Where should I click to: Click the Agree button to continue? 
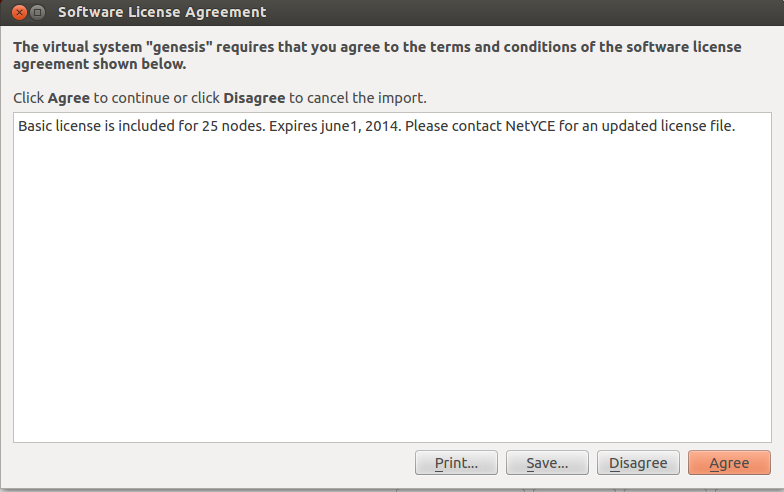click(729, 463)
